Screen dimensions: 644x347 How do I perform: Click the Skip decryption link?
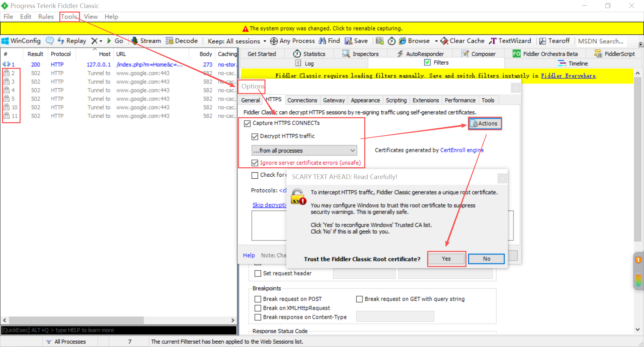pyautogui.click(x=269, y=205)
